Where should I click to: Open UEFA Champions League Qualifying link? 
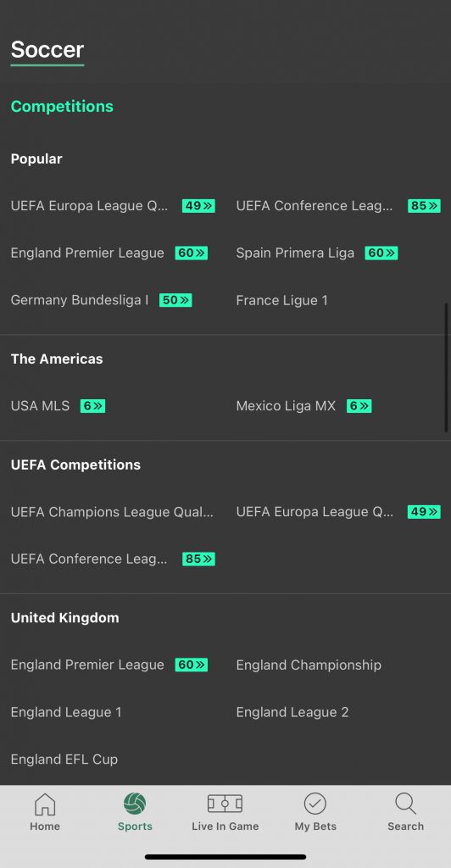(x=112, y=512)
